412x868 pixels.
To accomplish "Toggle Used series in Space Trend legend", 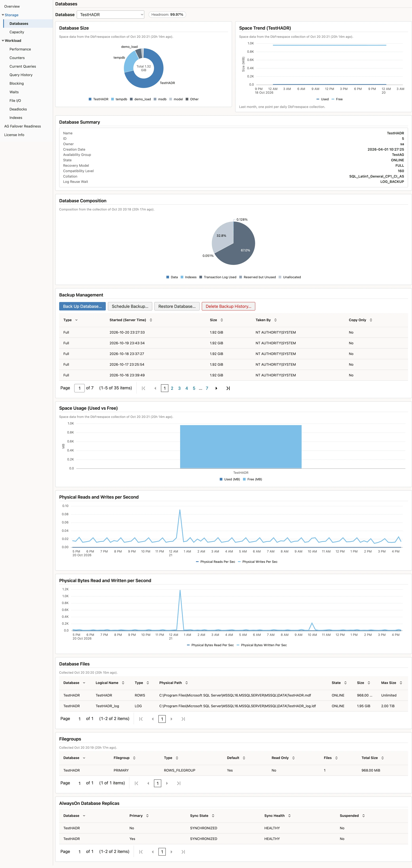I will pos(322,99).
